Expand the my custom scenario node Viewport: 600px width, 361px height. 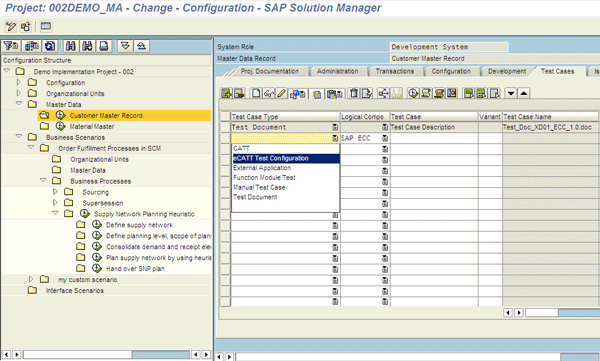(x=31, y=279)
